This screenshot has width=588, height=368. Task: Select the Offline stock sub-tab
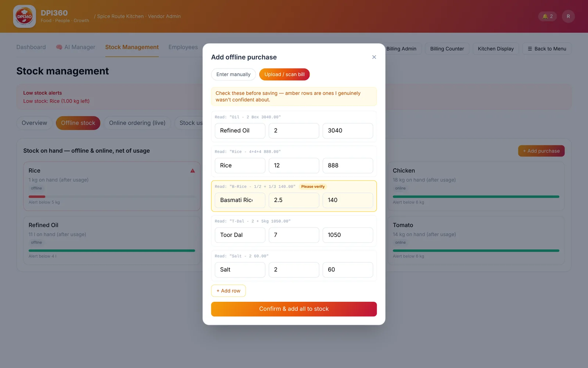click(78, 123)
